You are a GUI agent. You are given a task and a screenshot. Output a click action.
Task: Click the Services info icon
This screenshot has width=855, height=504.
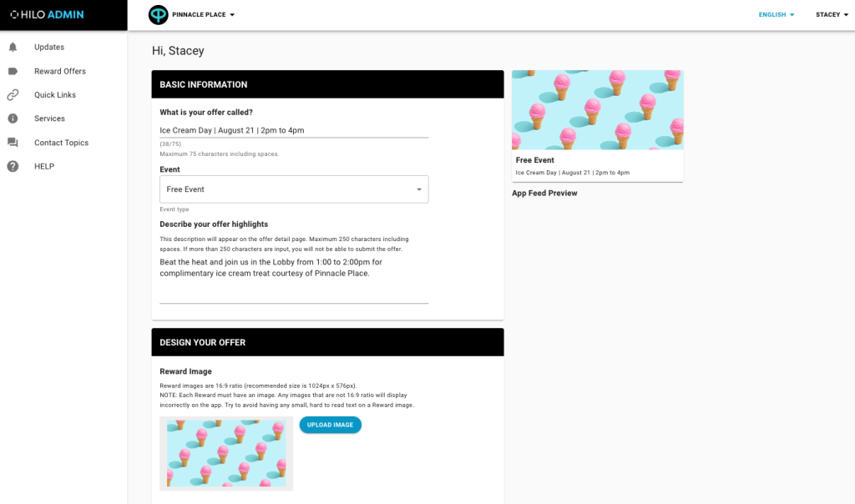[13, 118]
